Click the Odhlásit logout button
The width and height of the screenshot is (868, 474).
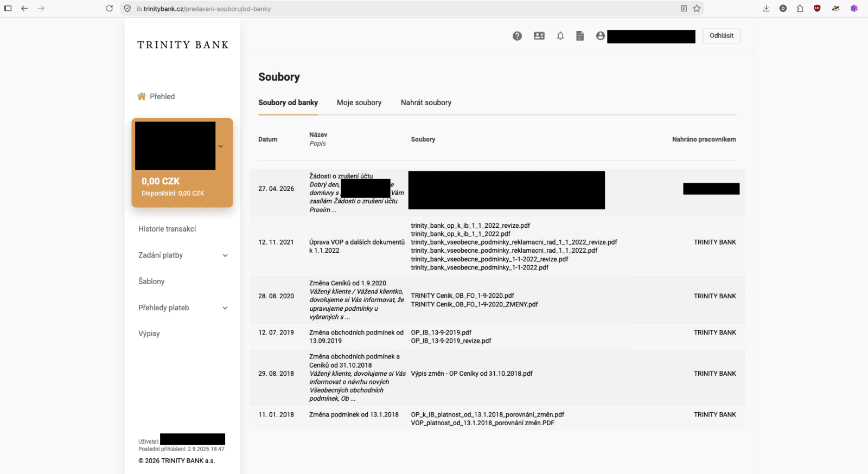[722, 36]
